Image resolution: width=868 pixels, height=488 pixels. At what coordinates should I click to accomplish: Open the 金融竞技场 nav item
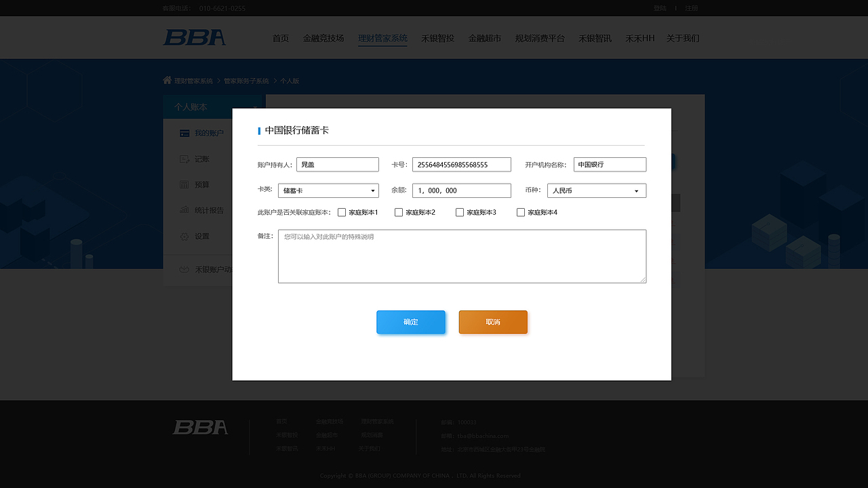pos(323,38)
